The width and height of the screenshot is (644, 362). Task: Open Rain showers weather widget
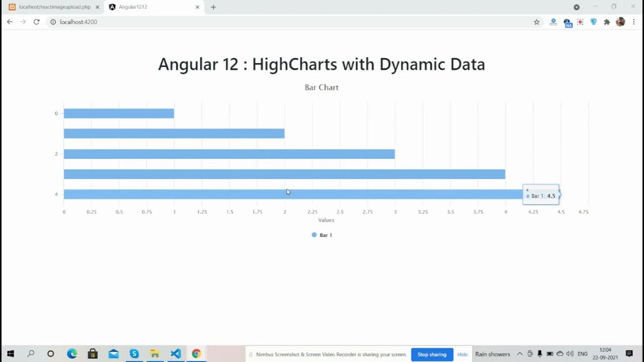pos(493,354)
